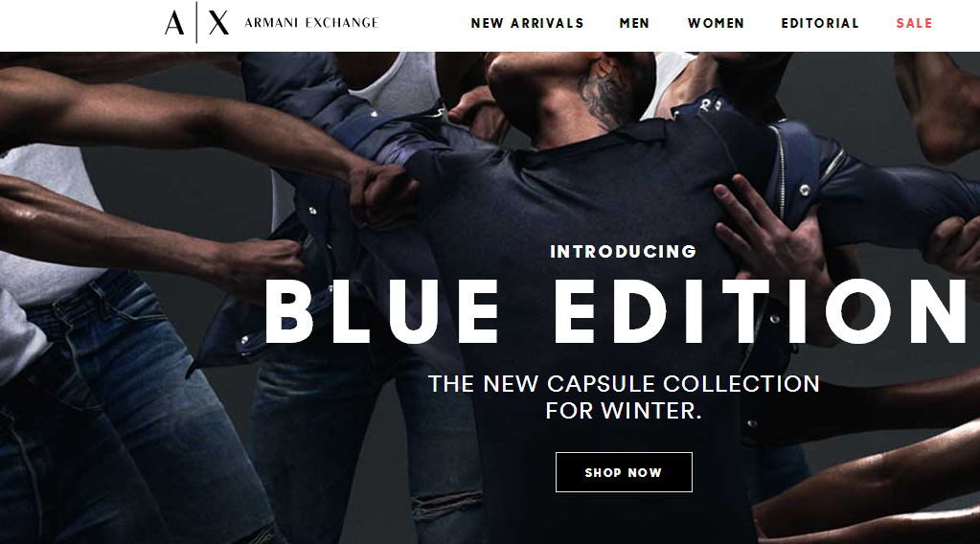
Task: View the red Sale link
Action: (x=914, y=23)
